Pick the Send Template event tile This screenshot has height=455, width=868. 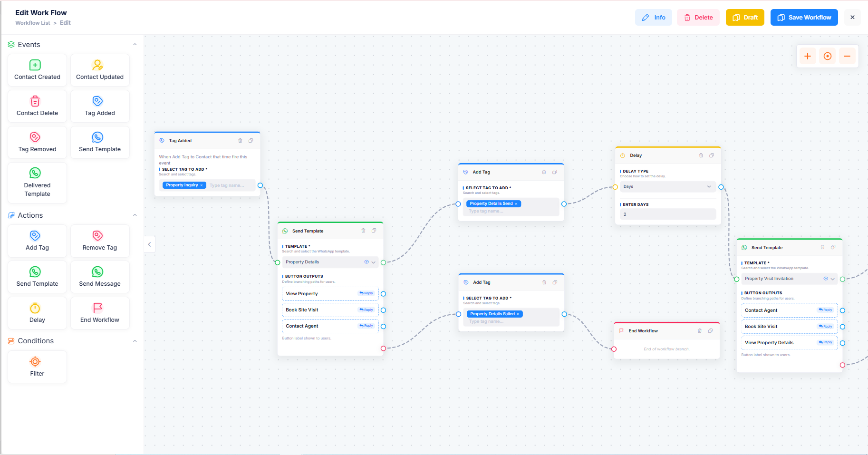[100, 142]
